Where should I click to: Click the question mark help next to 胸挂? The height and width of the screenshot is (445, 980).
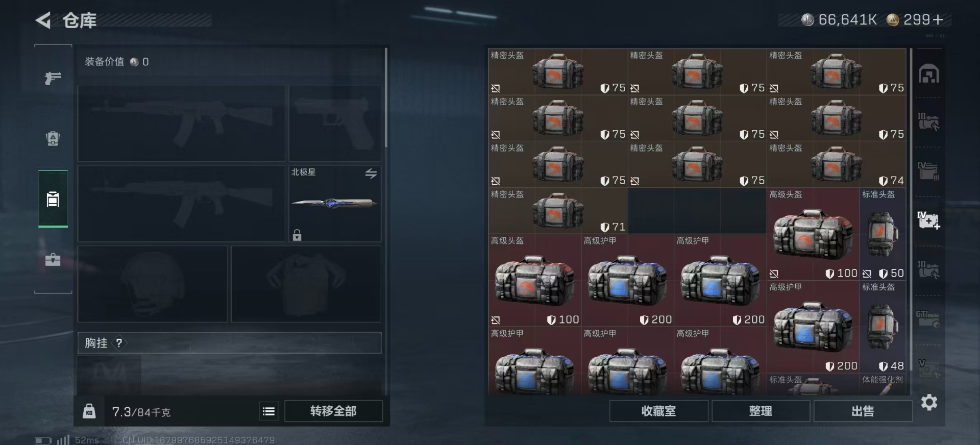coord(119,343)
